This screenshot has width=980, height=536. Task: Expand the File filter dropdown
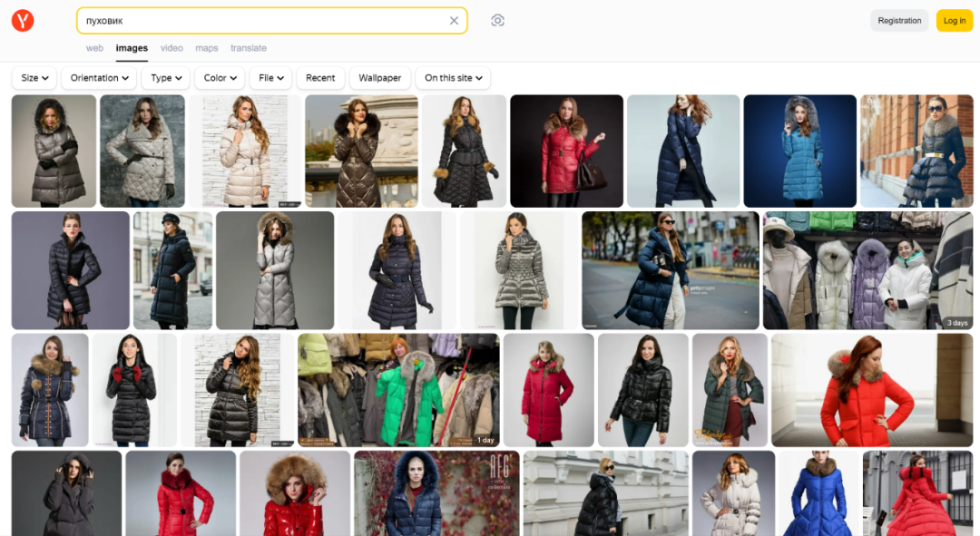point(270,78)
